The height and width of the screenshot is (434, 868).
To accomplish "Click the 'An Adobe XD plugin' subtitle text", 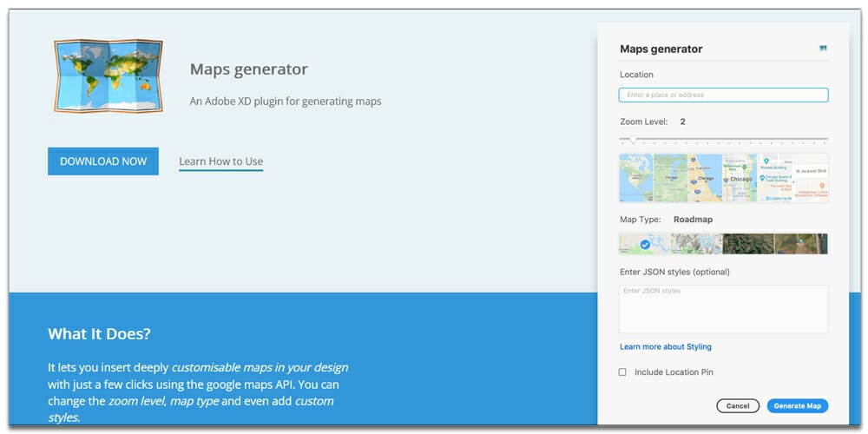I will 285,102.
